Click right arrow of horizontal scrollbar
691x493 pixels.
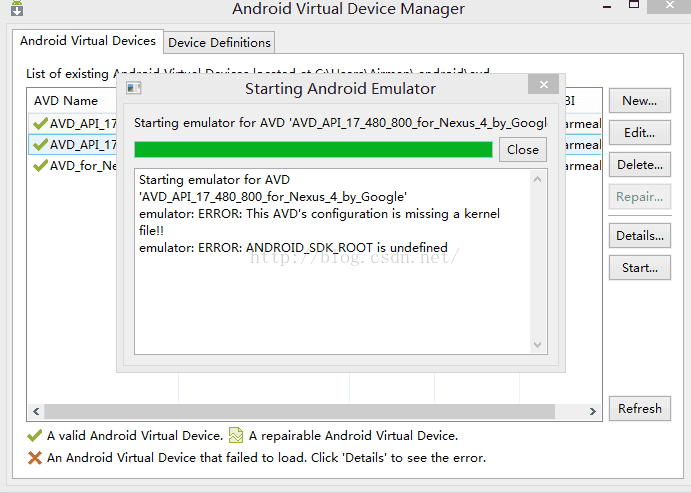(x=593, y=411)
